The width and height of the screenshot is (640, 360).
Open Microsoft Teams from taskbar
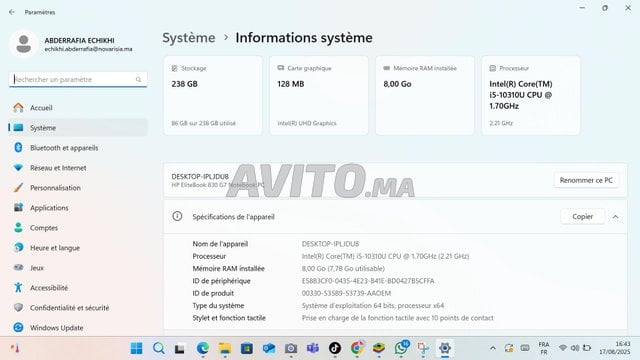313,348
